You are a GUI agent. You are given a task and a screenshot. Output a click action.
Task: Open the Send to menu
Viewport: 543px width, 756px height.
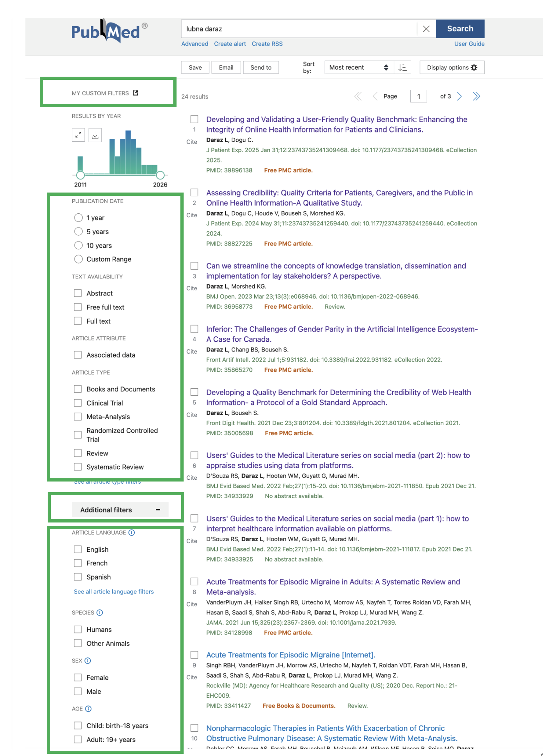click(261, 67)
